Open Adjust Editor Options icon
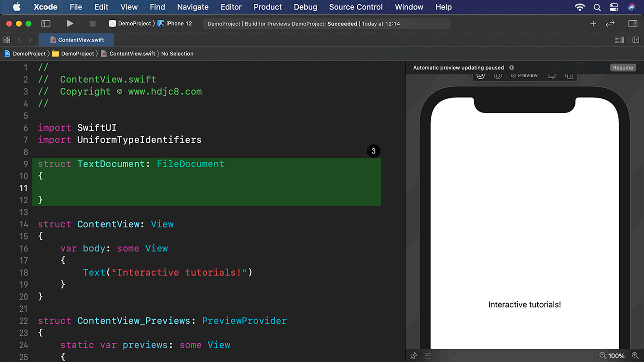 (x=619, y=40)
